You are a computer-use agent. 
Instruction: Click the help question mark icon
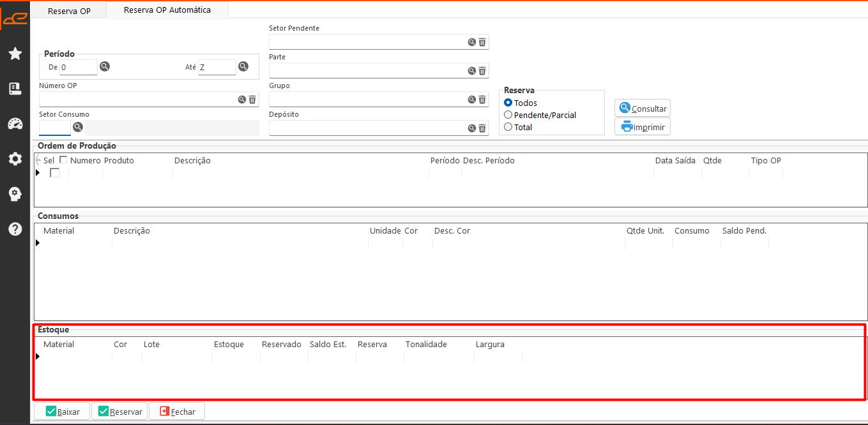coord(15,229)
